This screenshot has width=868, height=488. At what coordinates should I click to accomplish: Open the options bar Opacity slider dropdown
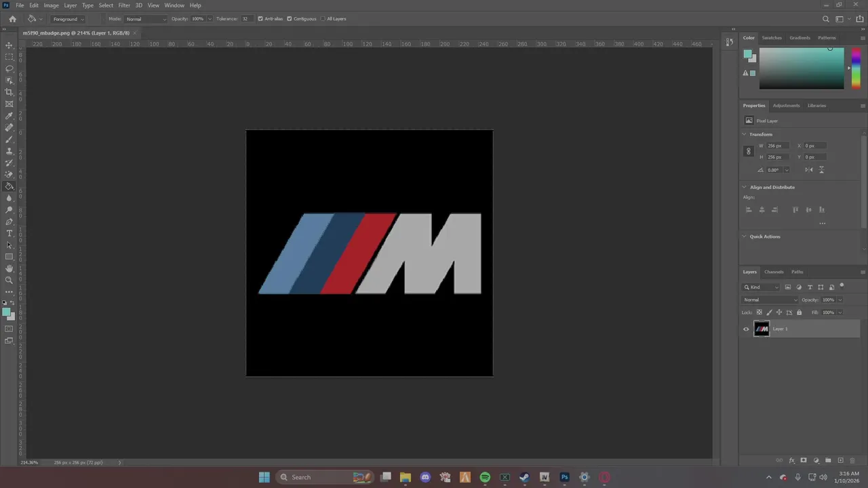[x=209, y=19]
